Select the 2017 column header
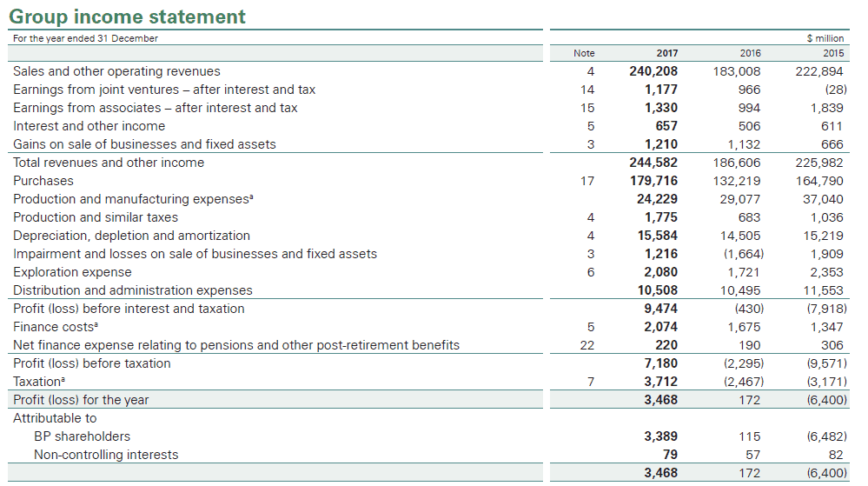Image resolution: width=868 pixels, height=486 pixels. coord(666,53)
